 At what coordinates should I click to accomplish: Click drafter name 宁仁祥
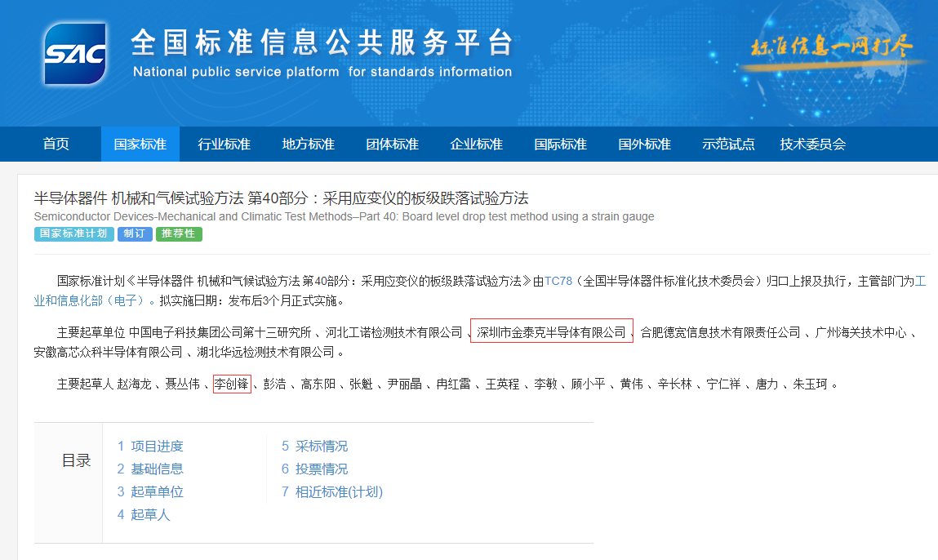[x=723, y=384]
